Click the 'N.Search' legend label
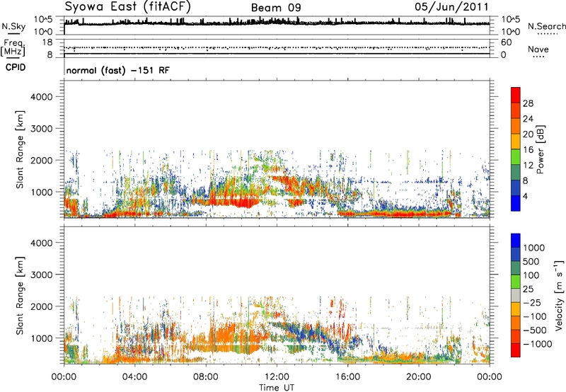Screen dimensions: 566x392 [x=546, y=26]
